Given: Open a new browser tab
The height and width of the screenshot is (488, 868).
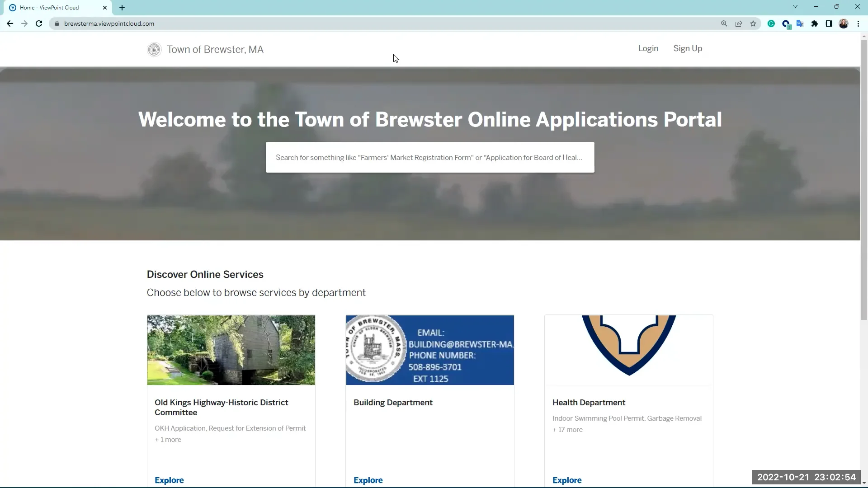Looking at the screenshot, I should coord(122,8).
